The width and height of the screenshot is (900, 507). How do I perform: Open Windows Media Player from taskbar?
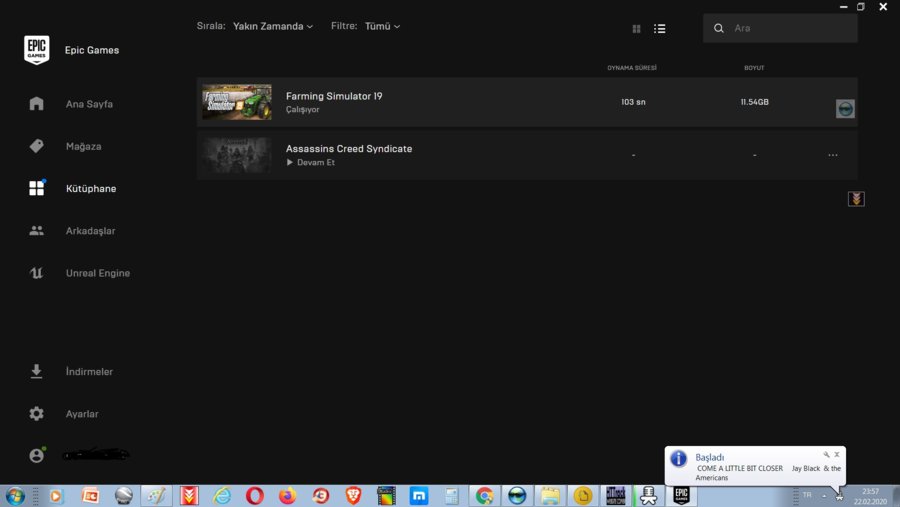point(56,496)
